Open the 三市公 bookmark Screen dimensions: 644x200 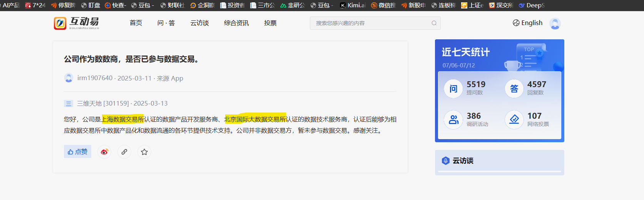[263, 5]
